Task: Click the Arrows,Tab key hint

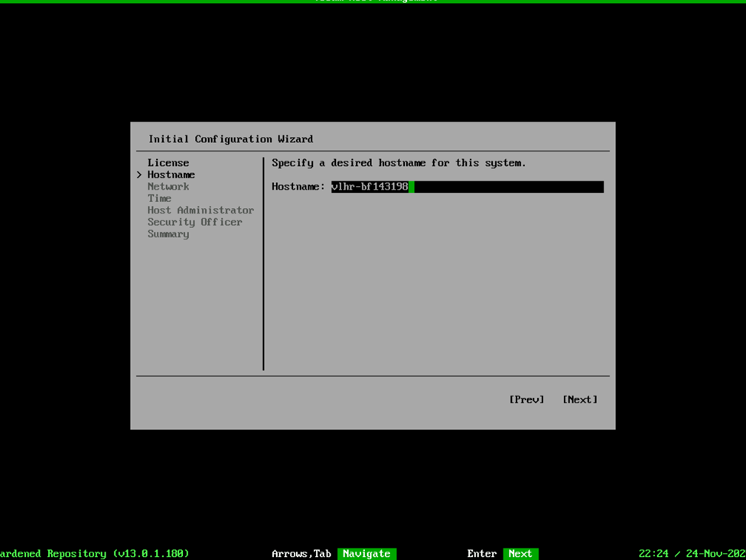Action: coord(301,553)
